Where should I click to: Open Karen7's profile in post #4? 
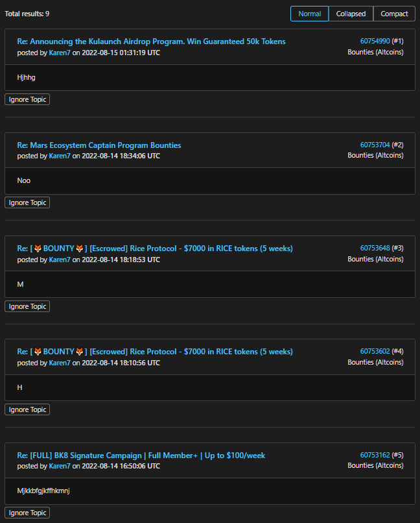pos(60,363)
